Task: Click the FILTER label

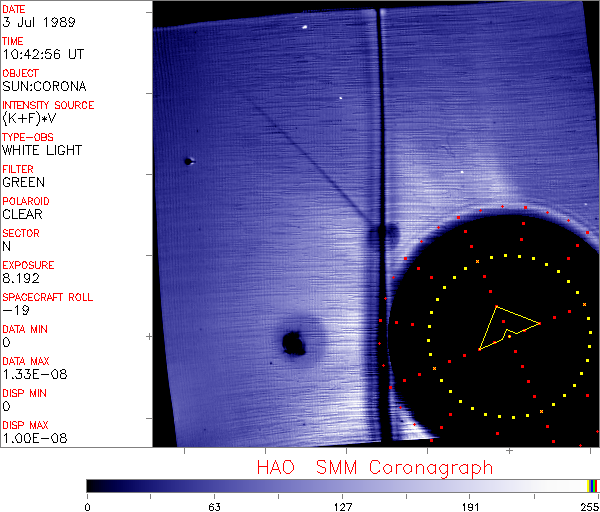Action: [x=18, y=169]
